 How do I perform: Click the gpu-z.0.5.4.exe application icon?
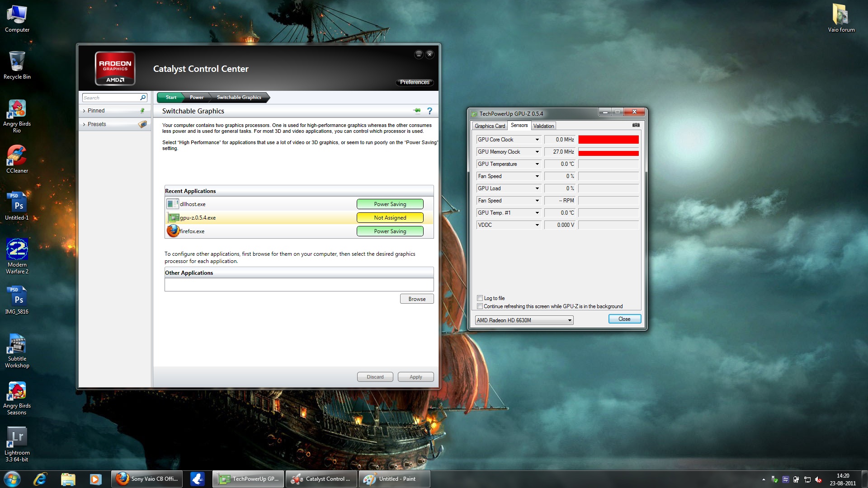point(173,217)
